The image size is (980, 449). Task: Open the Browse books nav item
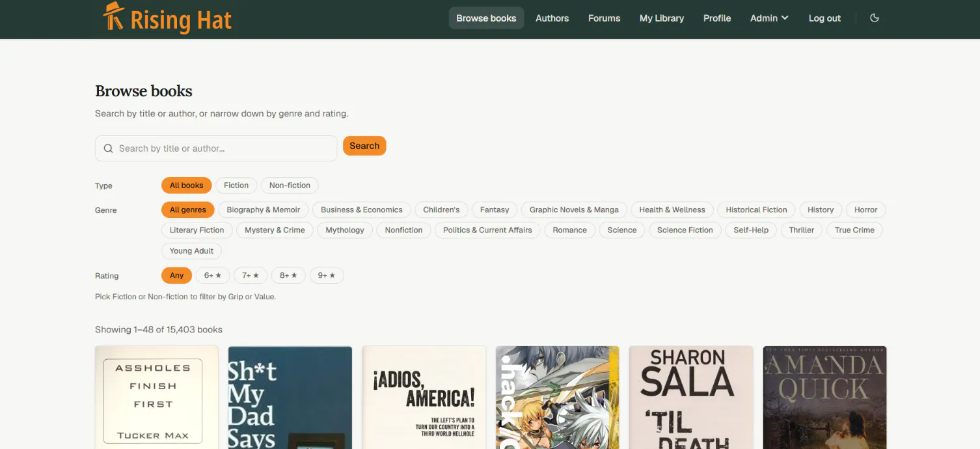tap(486, 18)
